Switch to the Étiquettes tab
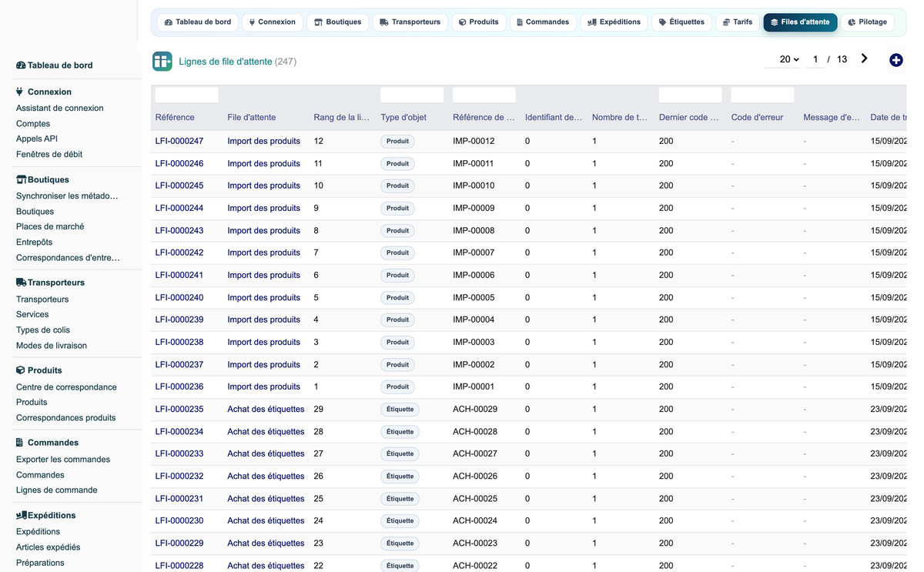This screenshot has height=572, width=924. (681, 22)
